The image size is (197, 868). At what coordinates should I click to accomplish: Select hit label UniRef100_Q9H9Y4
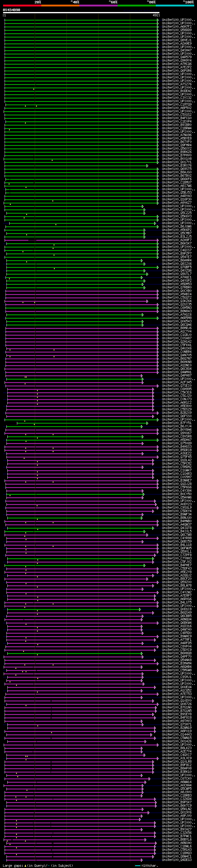tap(177, 60)
